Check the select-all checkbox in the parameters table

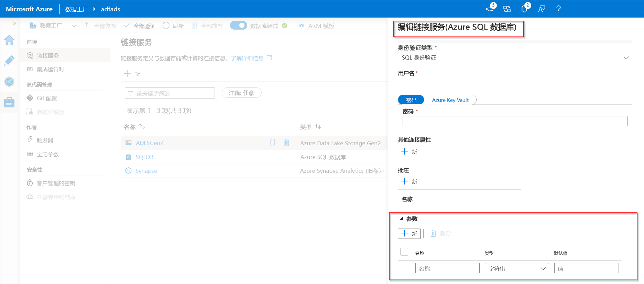(404, 252)
